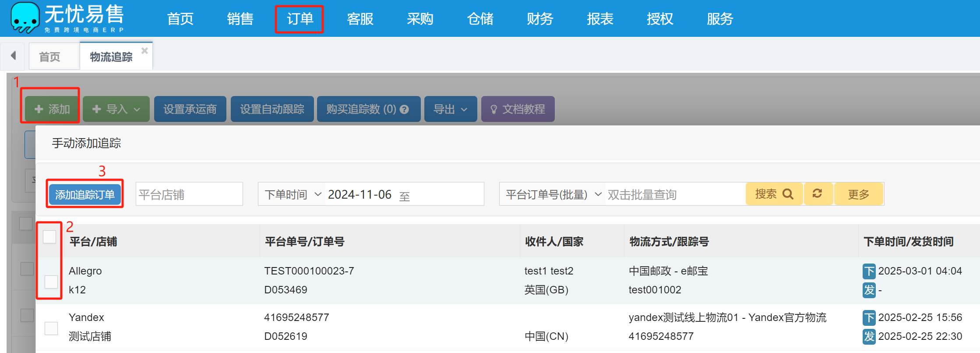Click the 下 order-time badge for Allegro row

(x=869, y=271)
